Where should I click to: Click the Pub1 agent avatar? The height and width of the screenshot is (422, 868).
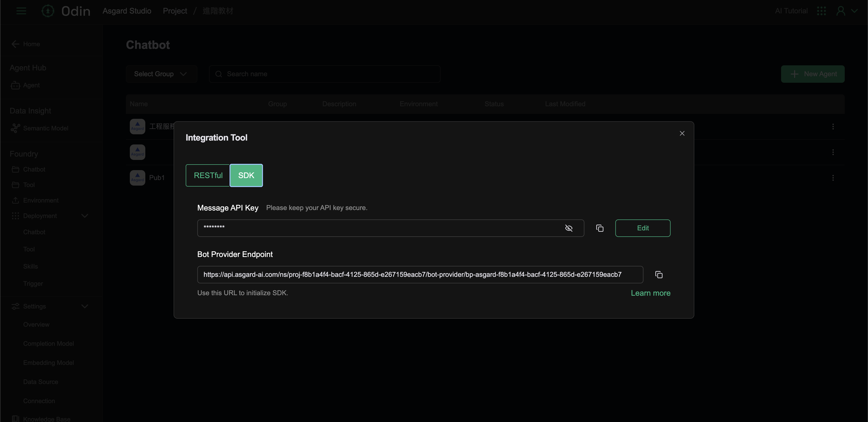[x=138, y=178]
